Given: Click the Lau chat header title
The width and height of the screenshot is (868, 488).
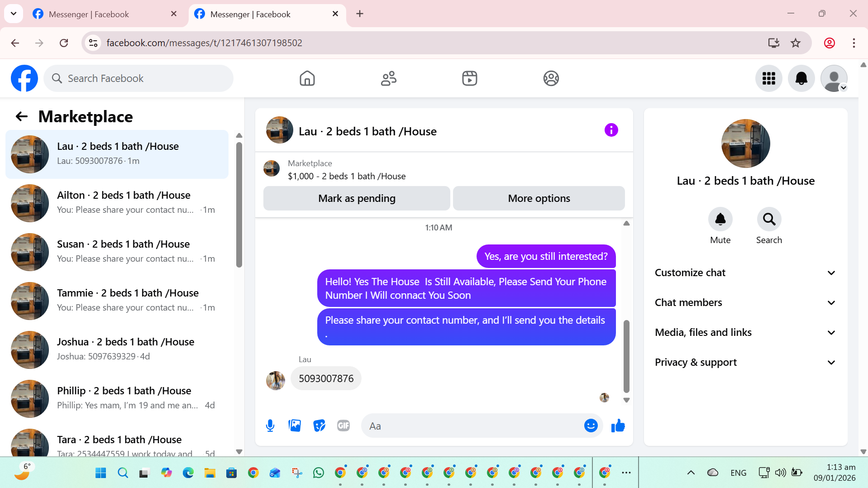Looking at the screenshot, I should [x=367, y=131].
